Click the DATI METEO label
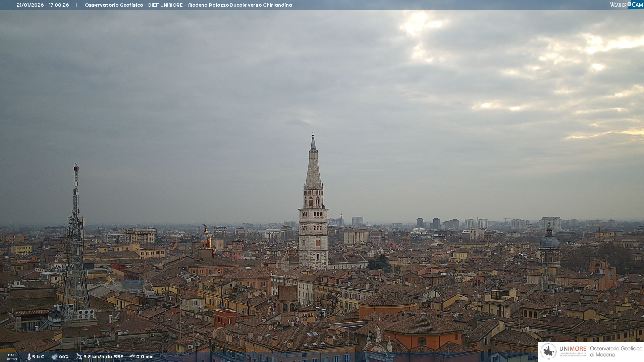This screenshot has width=644, height=362. 12,357
